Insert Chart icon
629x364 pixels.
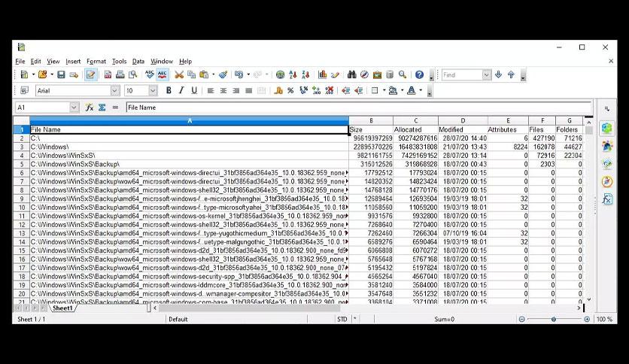[x=323, y=74]
